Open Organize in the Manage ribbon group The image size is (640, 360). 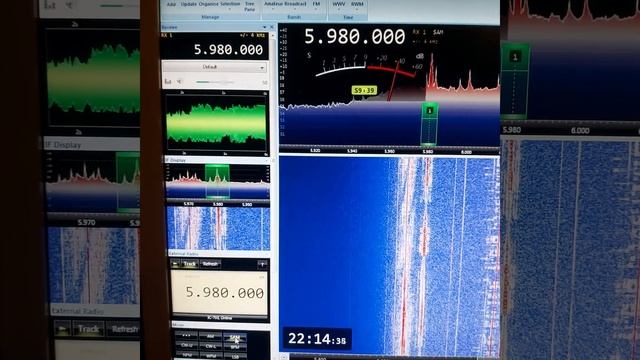point(209,4)
